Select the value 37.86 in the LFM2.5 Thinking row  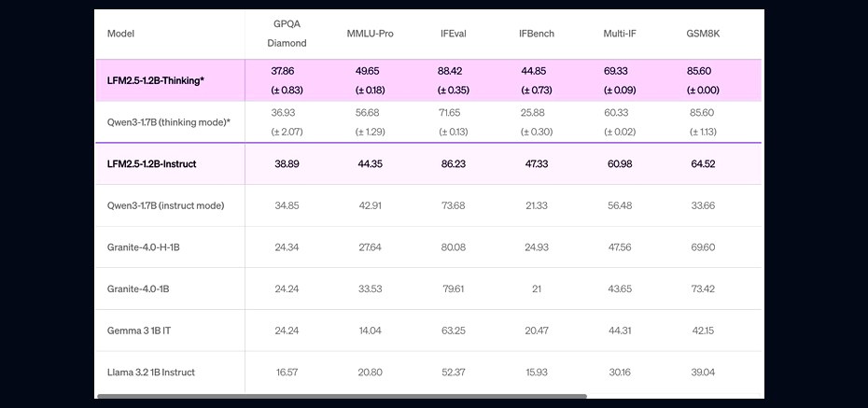[283, 71]
